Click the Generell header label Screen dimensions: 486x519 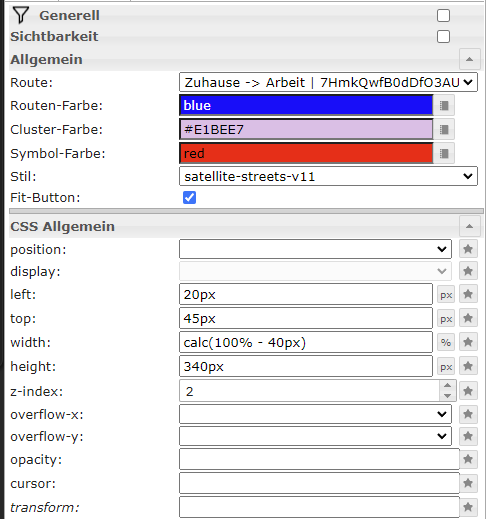coord(69,15)
